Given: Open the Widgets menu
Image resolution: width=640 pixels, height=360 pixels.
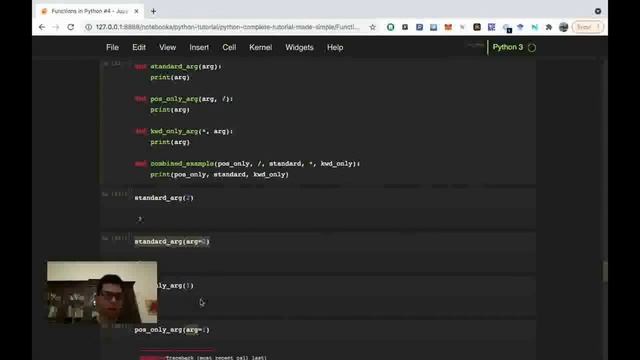Looking at the screenshot, I should [299, 47].
